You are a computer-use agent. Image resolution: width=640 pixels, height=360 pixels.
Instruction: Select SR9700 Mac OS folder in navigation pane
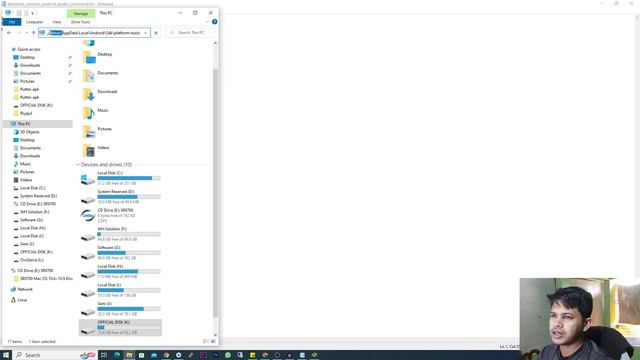coord(46,278)
